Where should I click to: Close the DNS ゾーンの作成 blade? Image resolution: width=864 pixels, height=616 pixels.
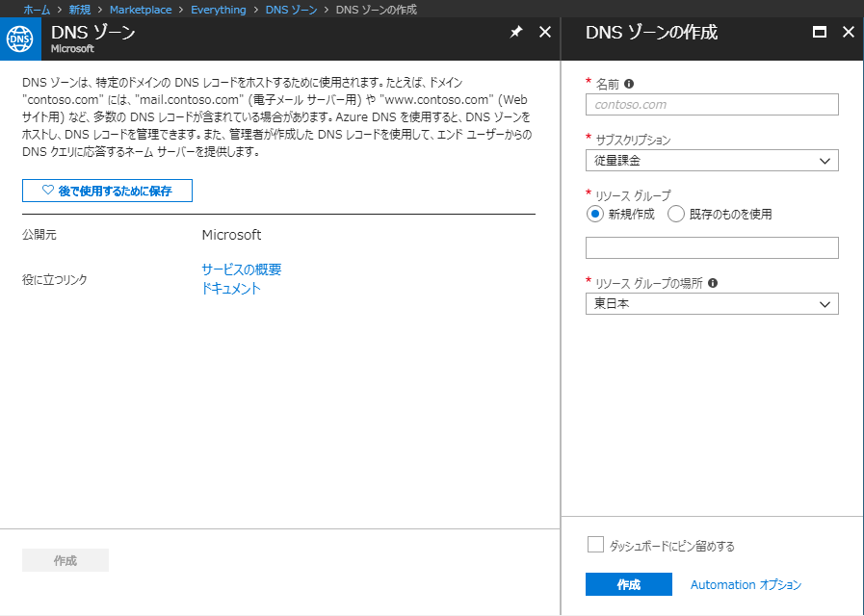[x=849, y=33]
